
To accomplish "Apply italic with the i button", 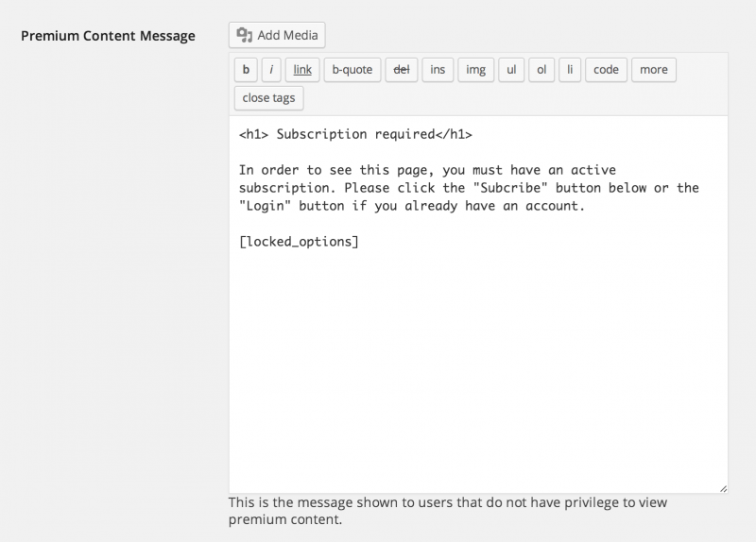I will [271, 70].
